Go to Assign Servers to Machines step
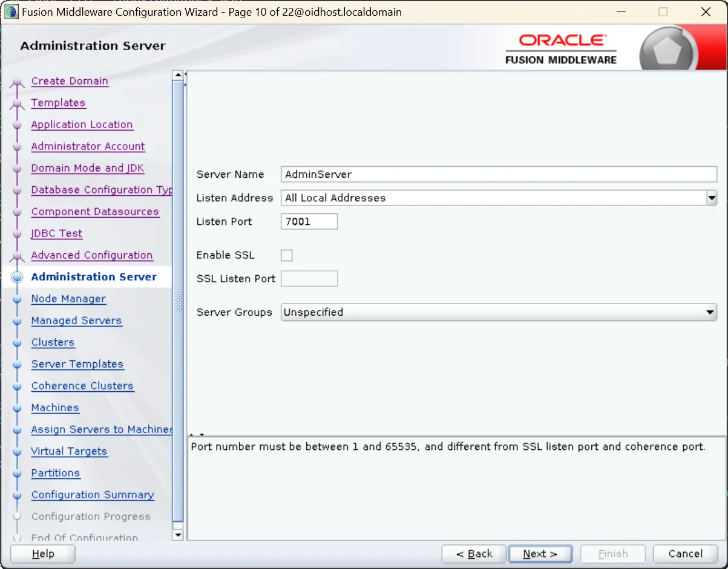This screenshot has width=728, height=569. 102,429
